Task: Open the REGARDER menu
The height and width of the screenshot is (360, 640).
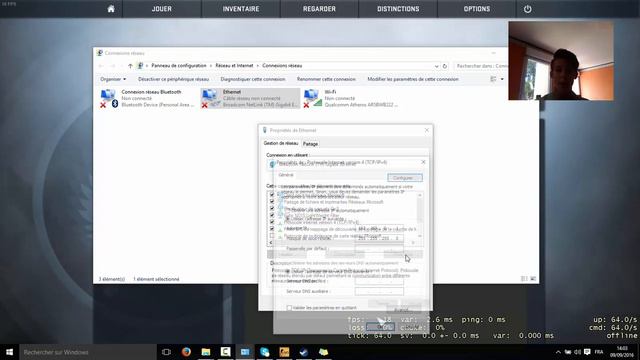Action: point(319,9)
